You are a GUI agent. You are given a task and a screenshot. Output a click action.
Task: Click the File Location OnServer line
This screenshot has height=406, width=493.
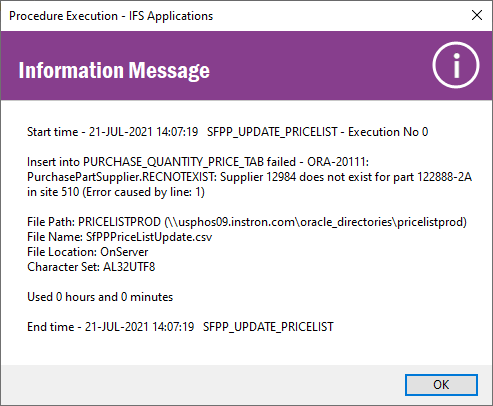coord(88,252)
